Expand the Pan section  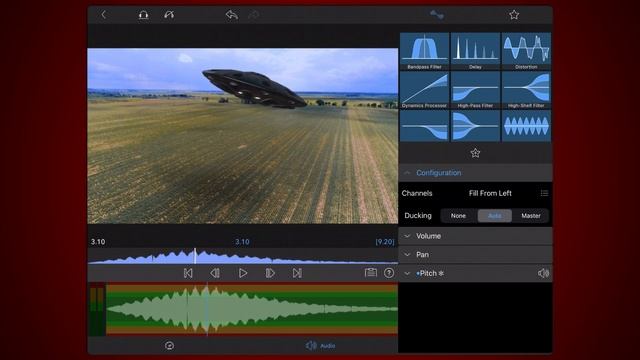coord(475,255)
